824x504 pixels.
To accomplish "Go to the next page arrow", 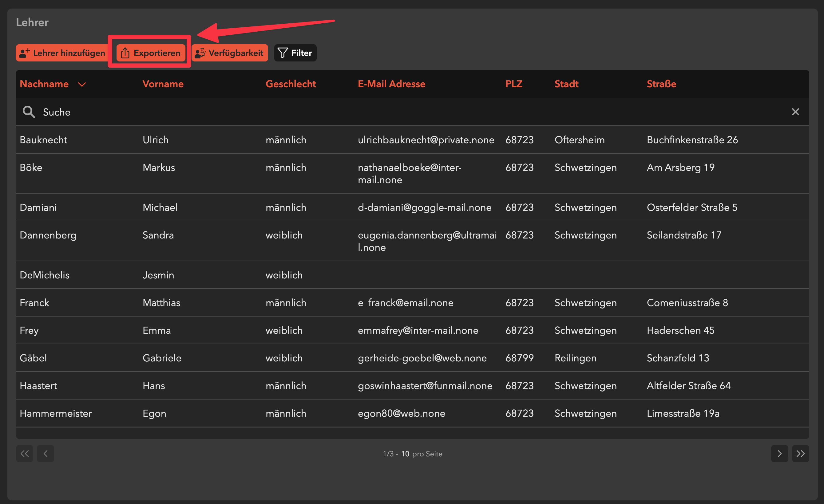I will [x=779, y=454].
